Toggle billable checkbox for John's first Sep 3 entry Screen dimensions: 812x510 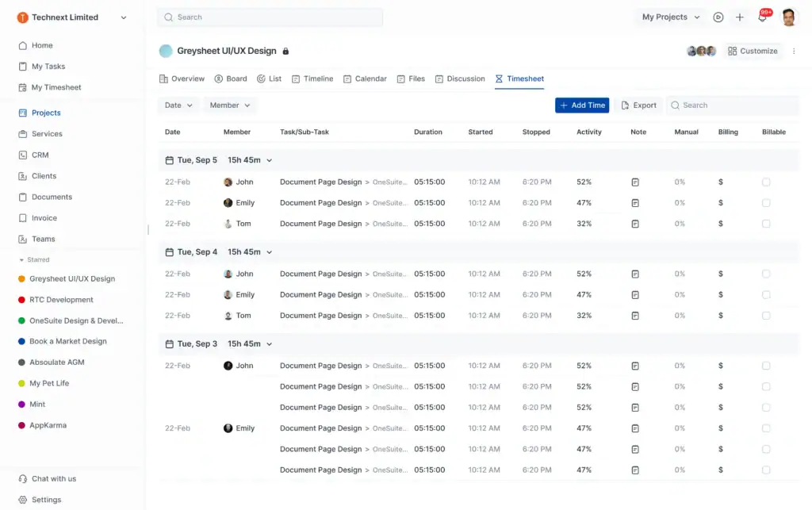(766, 366)
